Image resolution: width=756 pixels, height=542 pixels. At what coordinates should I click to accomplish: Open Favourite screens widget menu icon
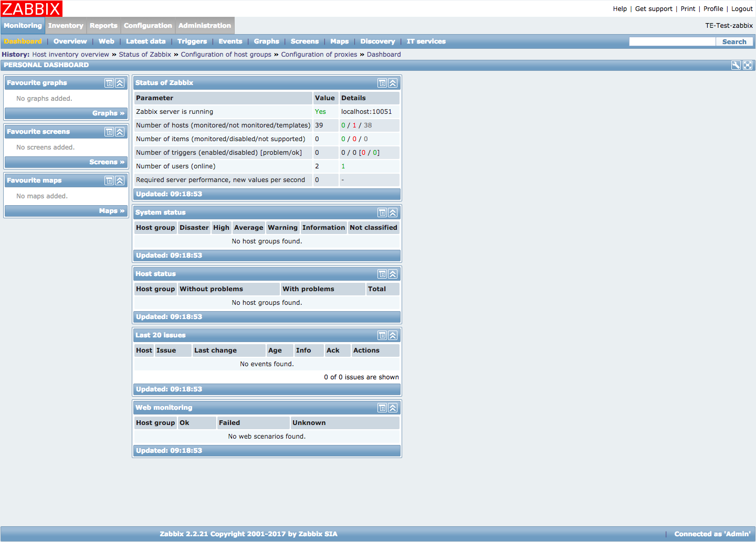[109, 132]
